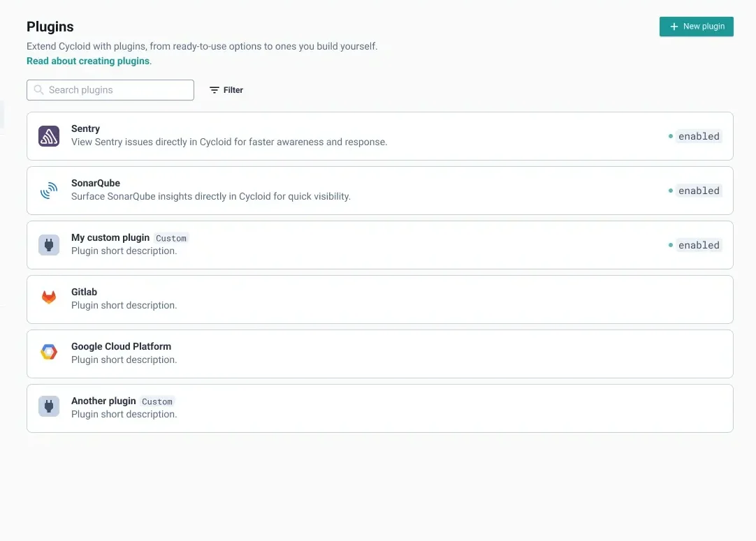Click the My custom plugin plug icon
The width and height of the screenshot is (756, 541).
[x=49, y=245]
